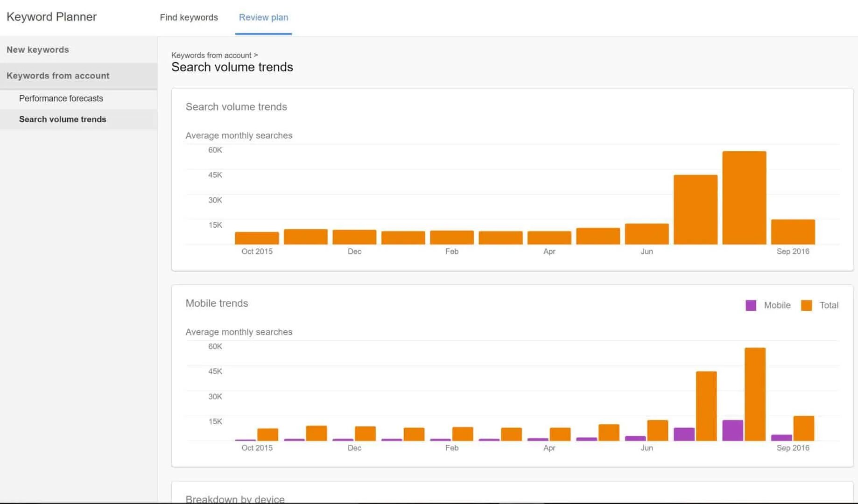Screen dimensions: 858x504
Task: Click Average monthly searches label in Mobile trends
Action: [x=239, y=332]
